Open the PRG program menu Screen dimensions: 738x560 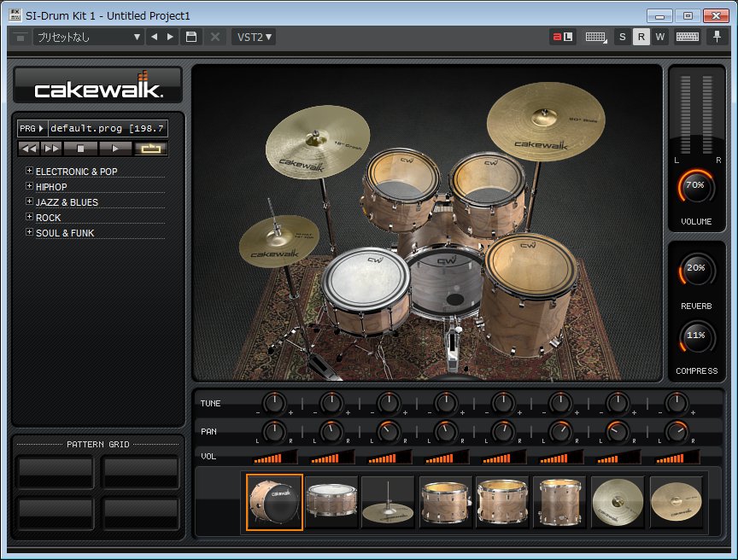pos(32,128)
